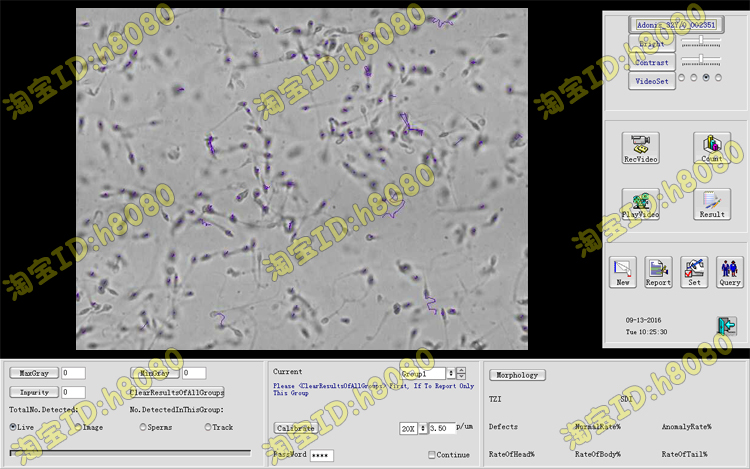Choose the Live display mode
The image size is (750, 469).
coord(22,427)
